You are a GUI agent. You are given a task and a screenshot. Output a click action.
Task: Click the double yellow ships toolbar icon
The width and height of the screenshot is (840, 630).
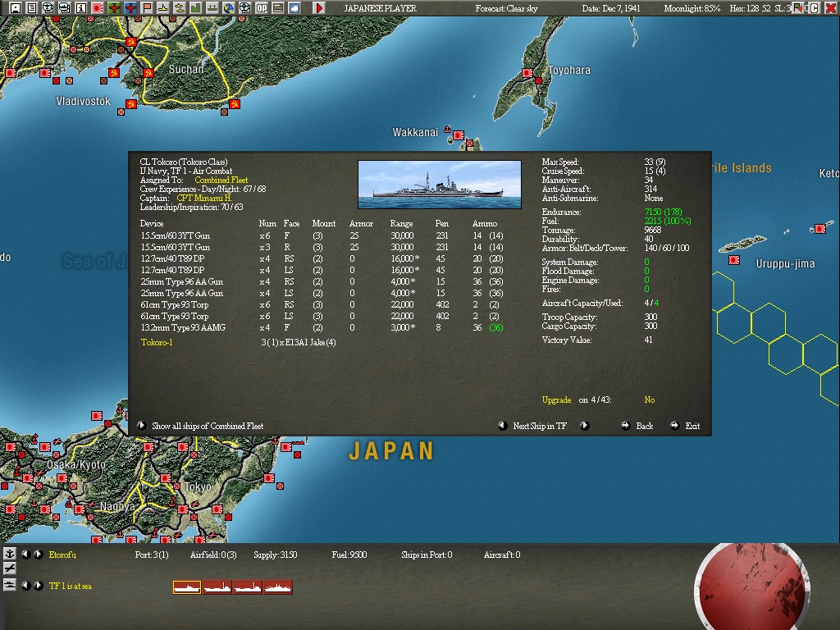click(180, 7)
